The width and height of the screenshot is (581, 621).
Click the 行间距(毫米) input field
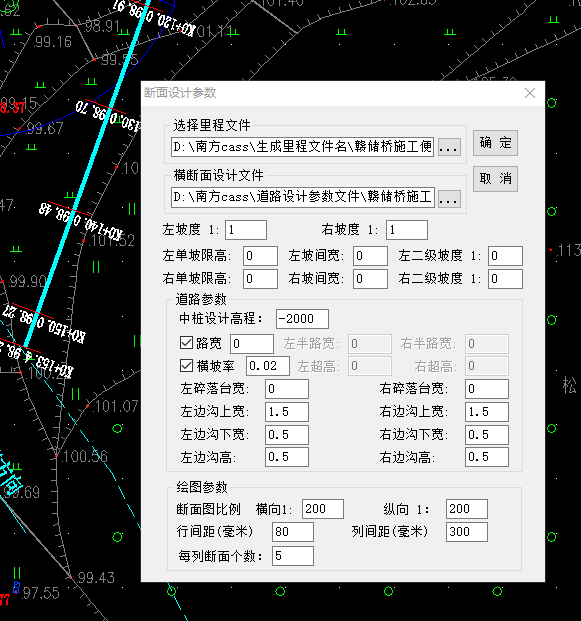pyautogui.click(x=293, y=531)
